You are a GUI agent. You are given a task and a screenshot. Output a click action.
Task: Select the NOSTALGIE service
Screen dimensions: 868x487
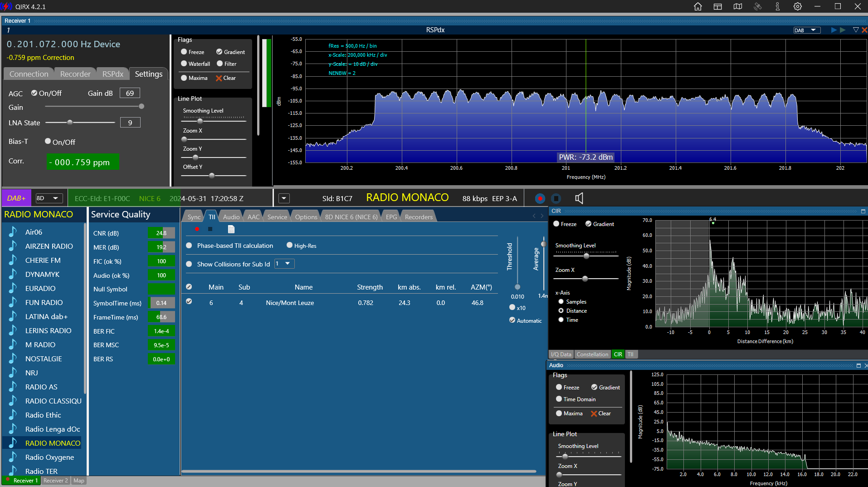click(44, 359)
